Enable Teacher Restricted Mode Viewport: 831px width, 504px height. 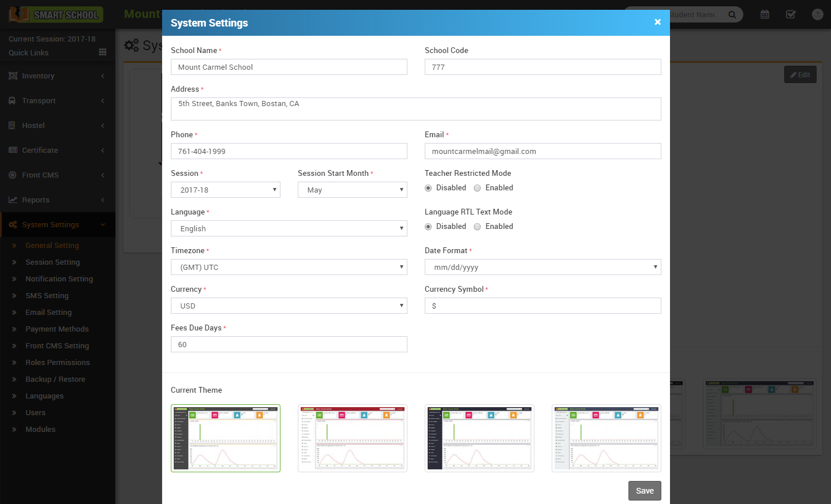[x=477, y=188]
